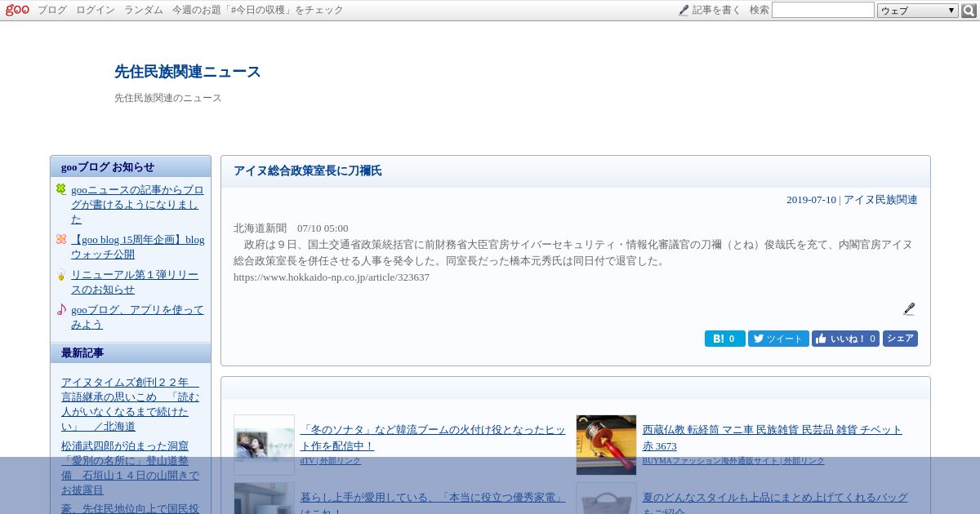This screenshot has height=514, width=980.
Task: Click the Hatena bookmark B! button
Action: [725, 339]
